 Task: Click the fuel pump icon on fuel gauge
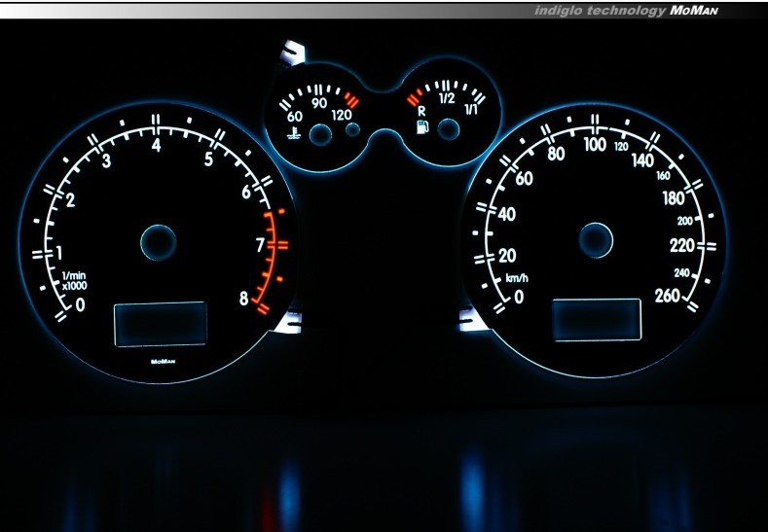tap(422, 129)
